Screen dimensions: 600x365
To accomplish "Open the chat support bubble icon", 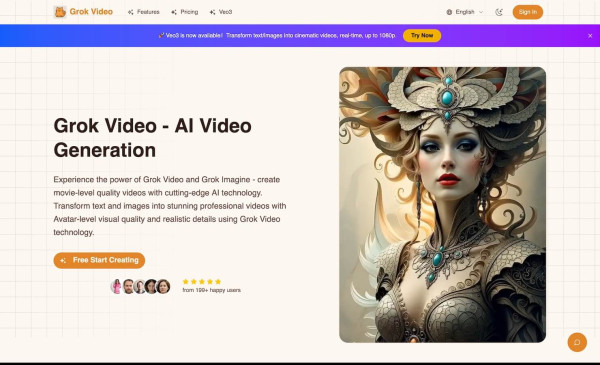I will click(x=577, y=342).
